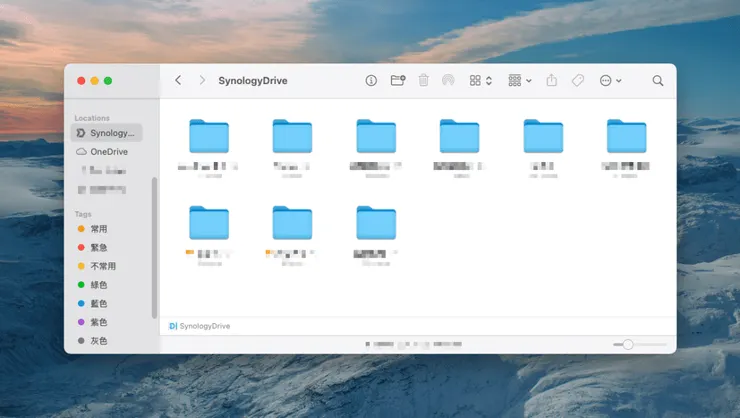
Task: Open the icon view switcher dropdown
Action: [x=481, y=81]
